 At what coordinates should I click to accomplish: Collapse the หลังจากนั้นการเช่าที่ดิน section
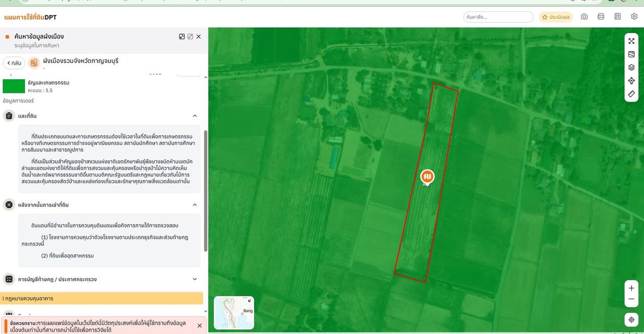(x=195, y=205)
